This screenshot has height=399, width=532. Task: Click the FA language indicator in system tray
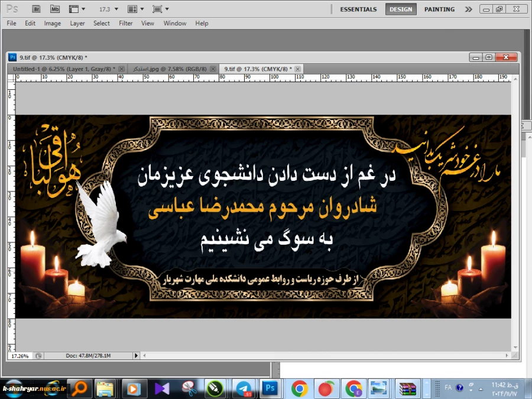tap(448, 388)
